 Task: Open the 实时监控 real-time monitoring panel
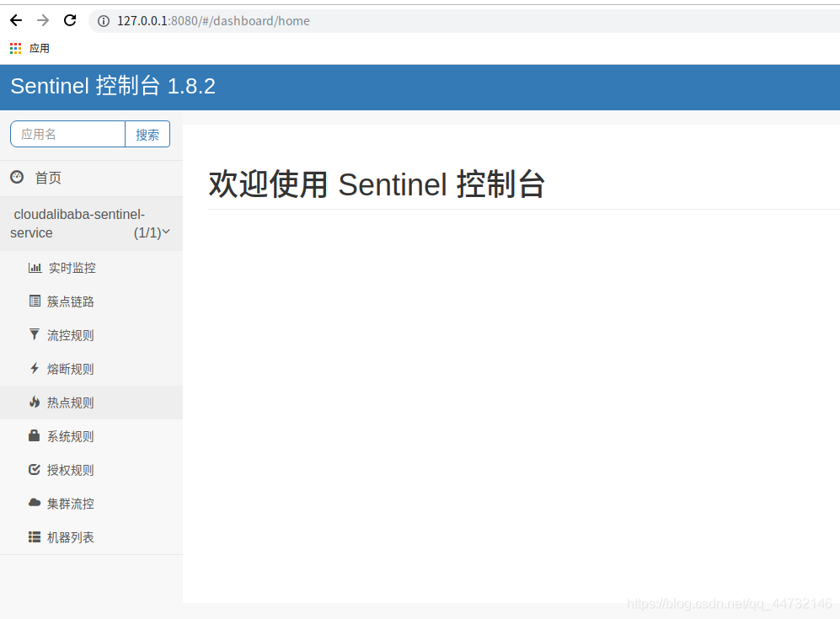(x=70, y=267)
